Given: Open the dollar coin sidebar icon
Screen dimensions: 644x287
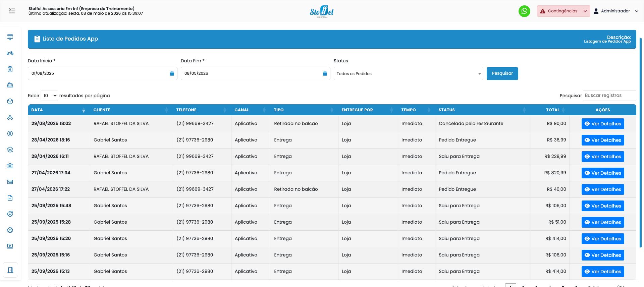Looking at the screenshot, I should pyautogui.click(x=10, y=133).
